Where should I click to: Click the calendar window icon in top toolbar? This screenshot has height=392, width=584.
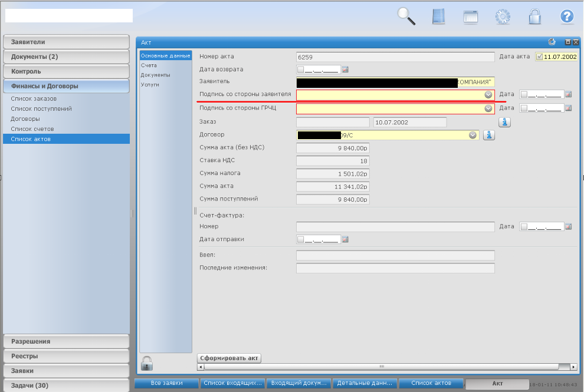[x=470, y=17]
